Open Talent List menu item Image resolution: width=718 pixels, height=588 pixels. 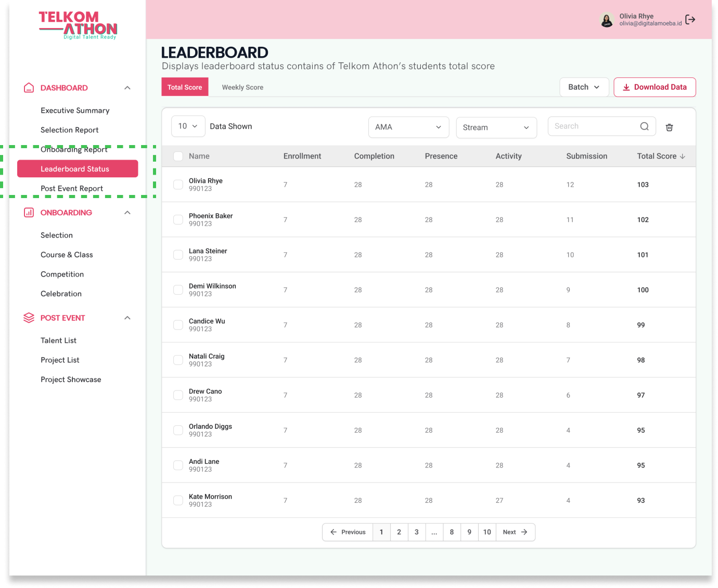pyautogui.click(x=58, y=341)
